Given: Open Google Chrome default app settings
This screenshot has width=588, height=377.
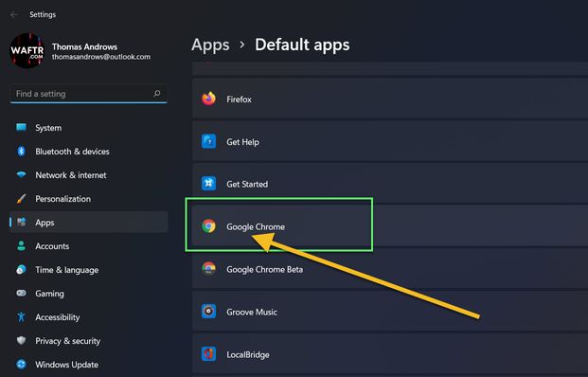Looking at the screenshot, I should click(x=390, y=226).
